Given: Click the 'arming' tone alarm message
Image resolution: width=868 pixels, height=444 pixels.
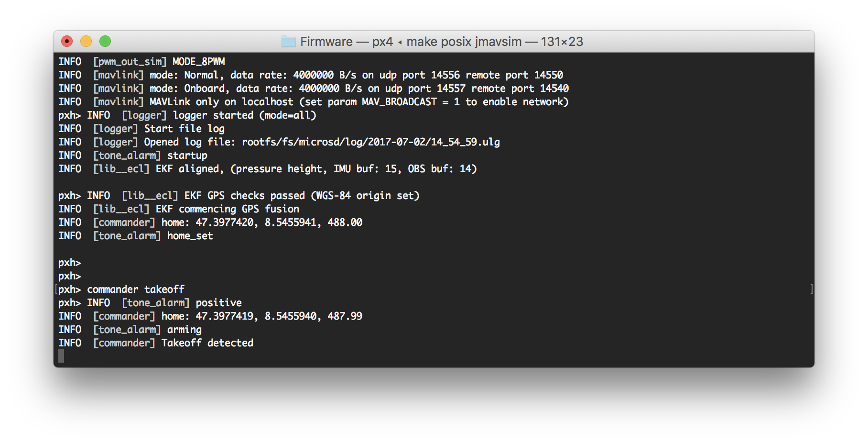Looking at the screenshot, I should (x=184, y=330).
